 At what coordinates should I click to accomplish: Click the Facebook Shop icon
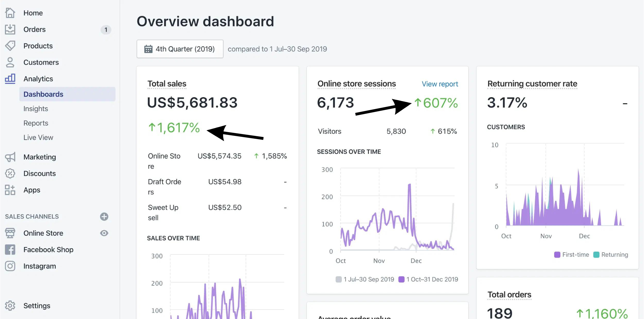tap(10, 250)
